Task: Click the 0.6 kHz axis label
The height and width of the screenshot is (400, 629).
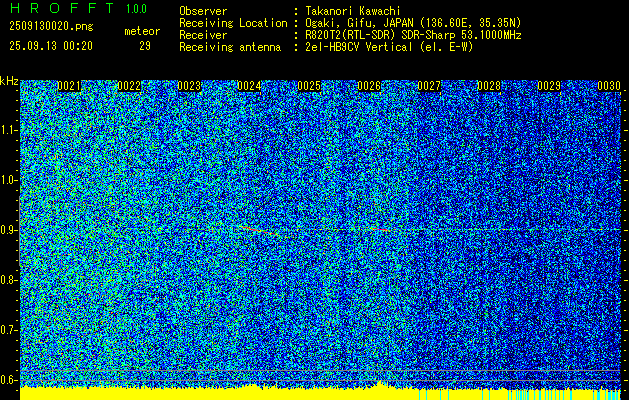Action: 7,380
